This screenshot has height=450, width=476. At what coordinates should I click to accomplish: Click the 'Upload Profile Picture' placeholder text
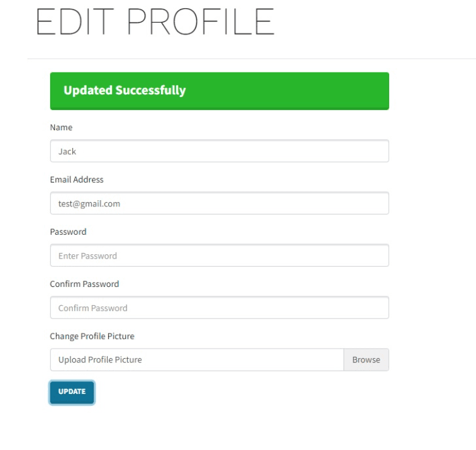click(x=100, y=360)
